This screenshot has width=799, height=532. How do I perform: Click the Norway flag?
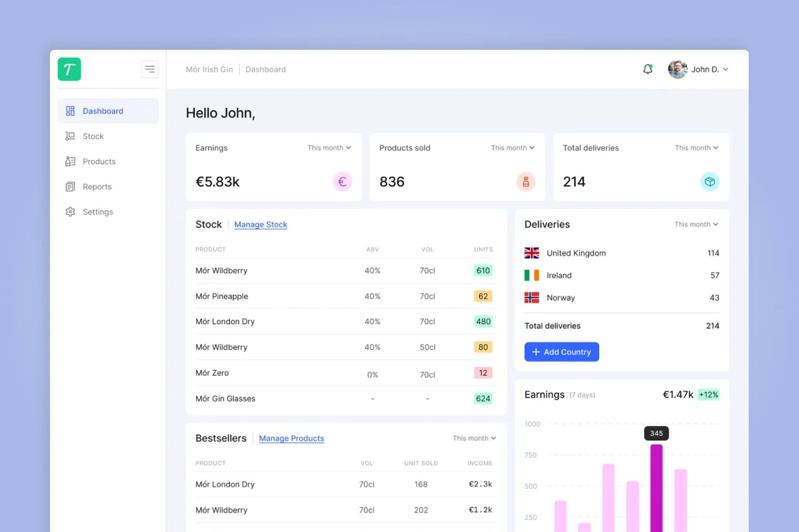pyautogui.click(x=532, y=298)
